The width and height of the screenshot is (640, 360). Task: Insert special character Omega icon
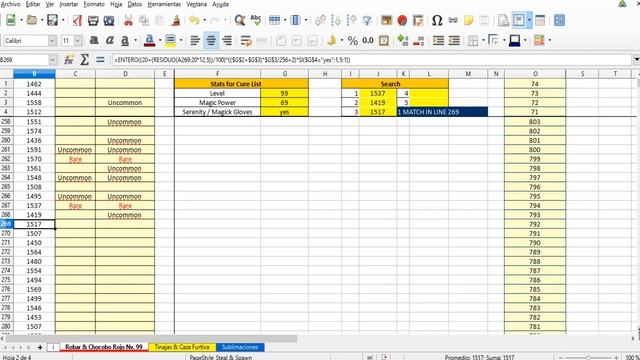point(437,20)
